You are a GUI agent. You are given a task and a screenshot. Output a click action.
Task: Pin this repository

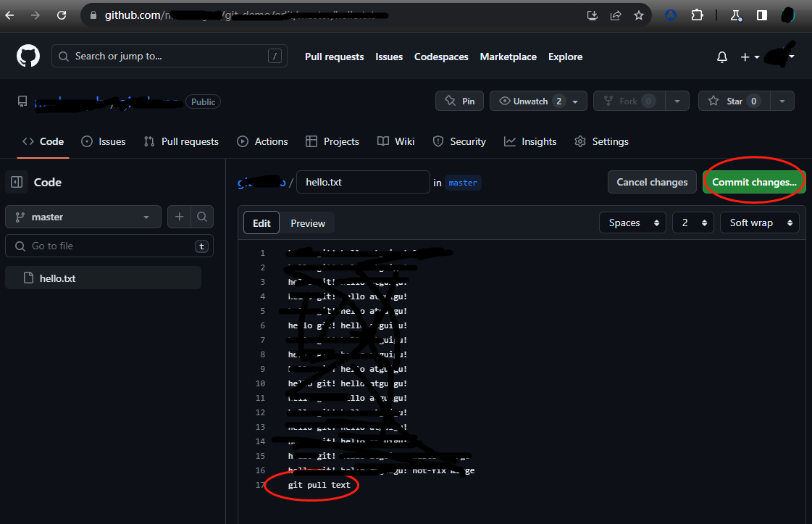coord(459,101)
